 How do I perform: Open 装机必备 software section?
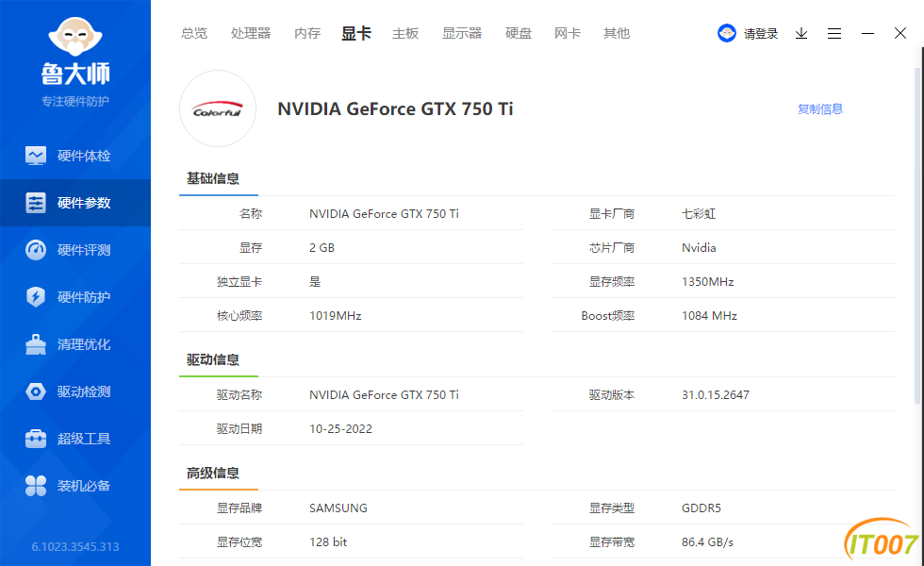pyautogui.click(x=75, y=486)
